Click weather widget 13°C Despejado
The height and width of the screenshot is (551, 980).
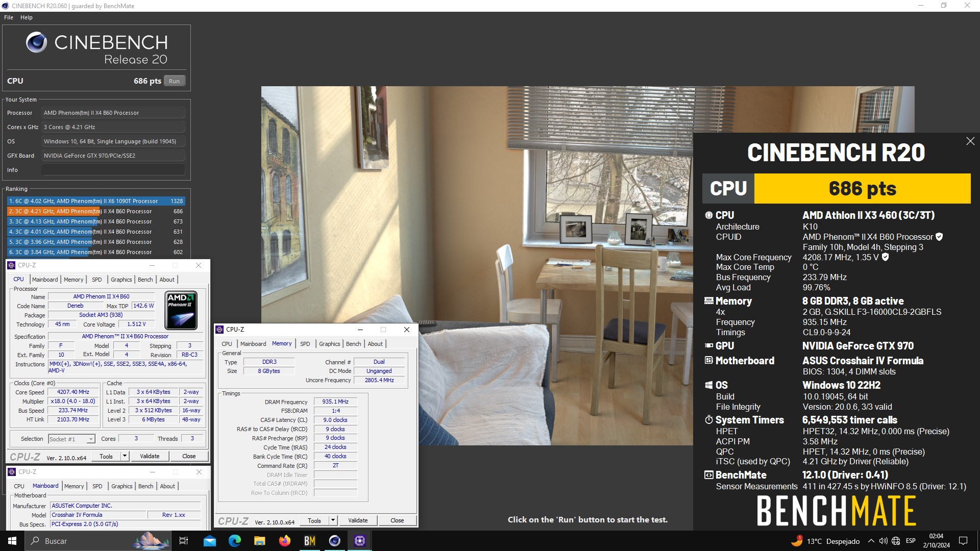pos(825,541)
